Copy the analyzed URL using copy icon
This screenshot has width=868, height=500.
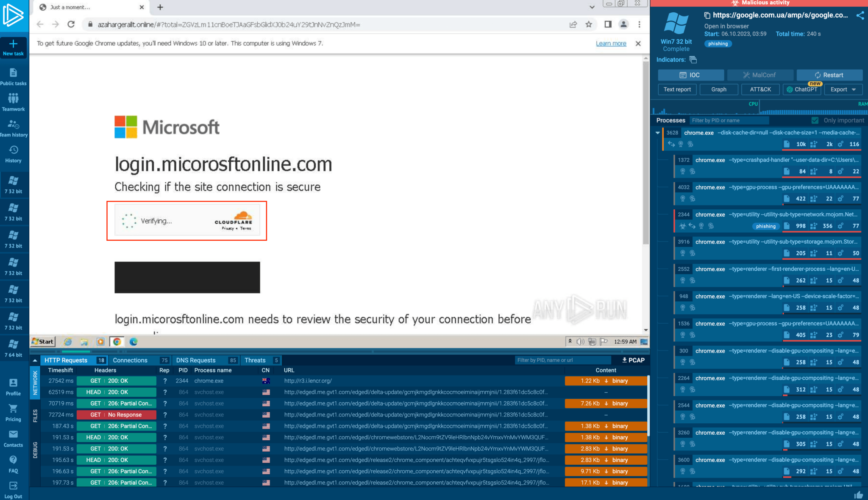(707, 15)
